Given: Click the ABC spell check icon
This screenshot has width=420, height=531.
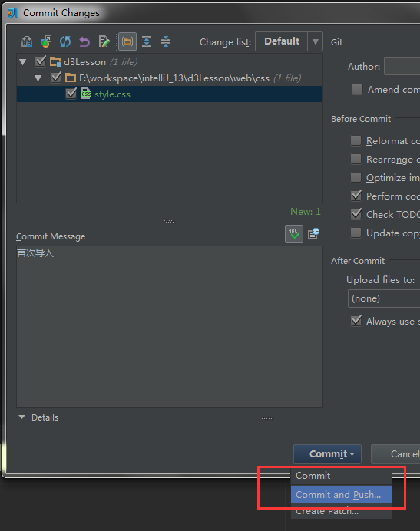Looking at the screenshot, I should tap(294, 234).
